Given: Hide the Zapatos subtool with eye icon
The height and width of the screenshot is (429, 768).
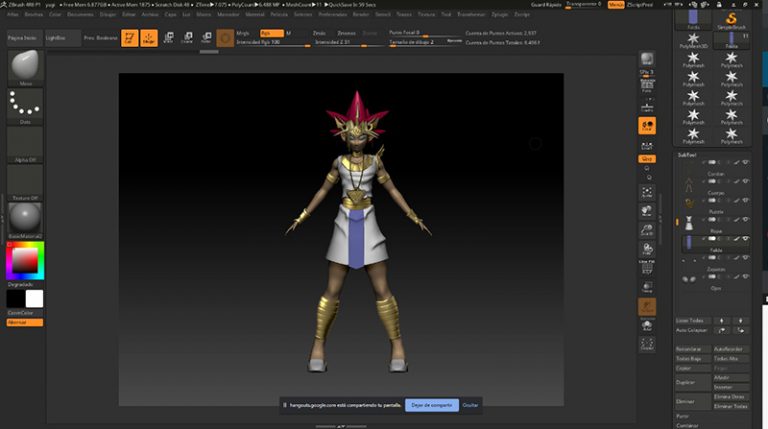Looking at the screenshot, I should pyautogui.click(x=745, y=258).
